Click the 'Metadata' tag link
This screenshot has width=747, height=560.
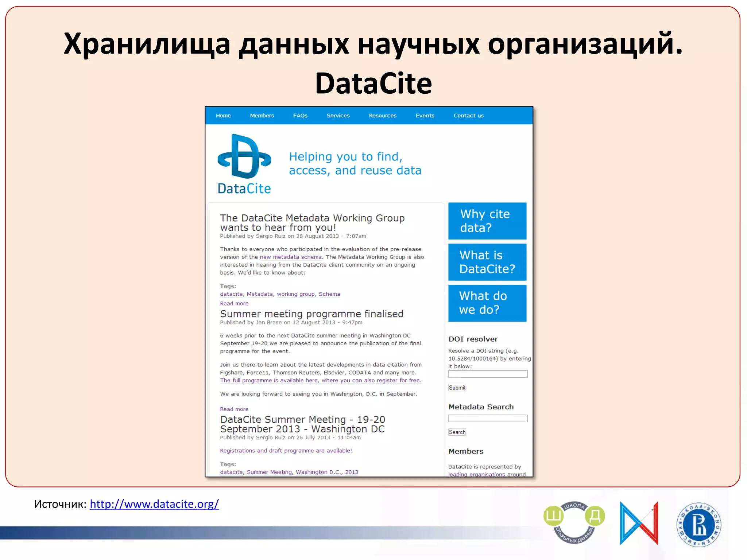tap(260, 294)
